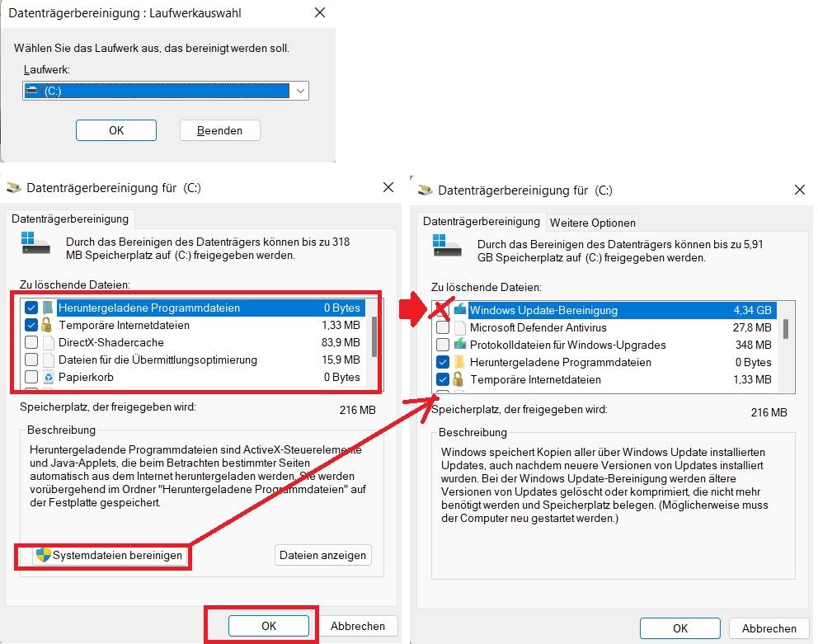Viewport: 818px width, 644px height.
Task: Select the Papierkorb row text
Action: point(86,378)
